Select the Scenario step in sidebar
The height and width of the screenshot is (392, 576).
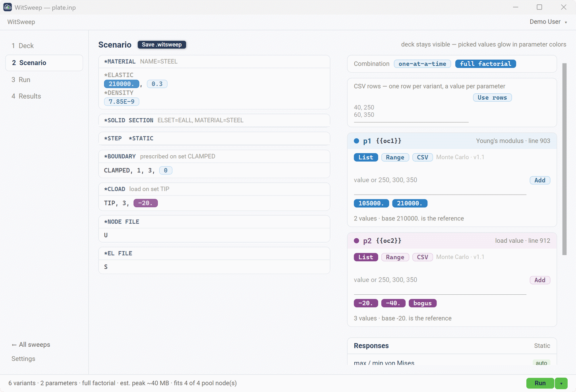(44, 63)
